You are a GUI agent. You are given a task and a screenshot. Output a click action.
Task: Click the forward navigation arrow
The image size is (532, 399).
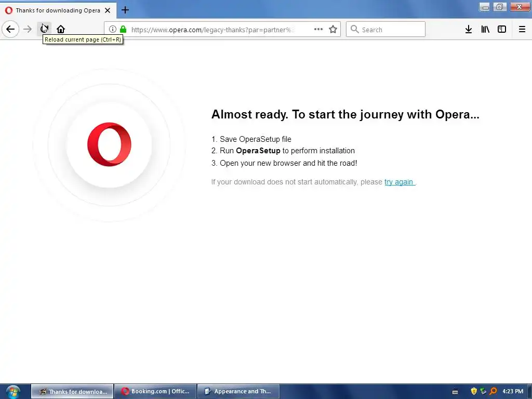tap(28, 29)
